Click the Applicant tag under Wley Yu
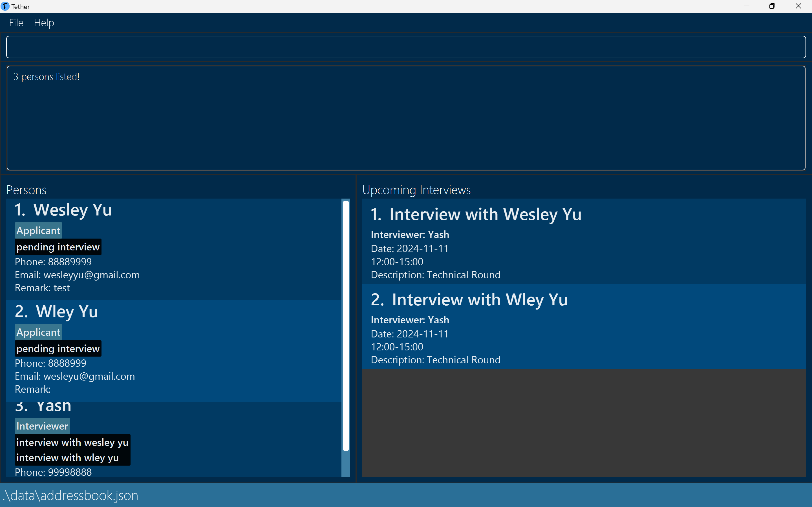Viewport: 812px width, 507px height. pyautogui.click(x=39, y=332)
